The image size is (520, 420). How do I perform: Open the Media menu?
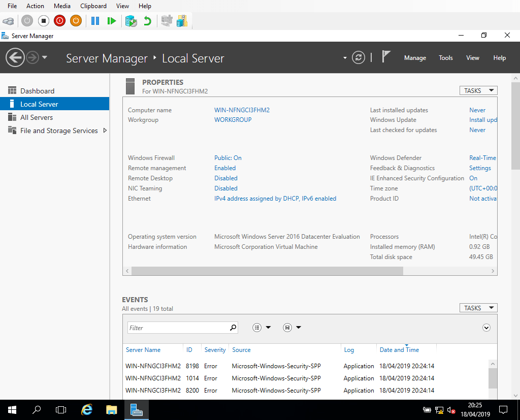point(62,6)
